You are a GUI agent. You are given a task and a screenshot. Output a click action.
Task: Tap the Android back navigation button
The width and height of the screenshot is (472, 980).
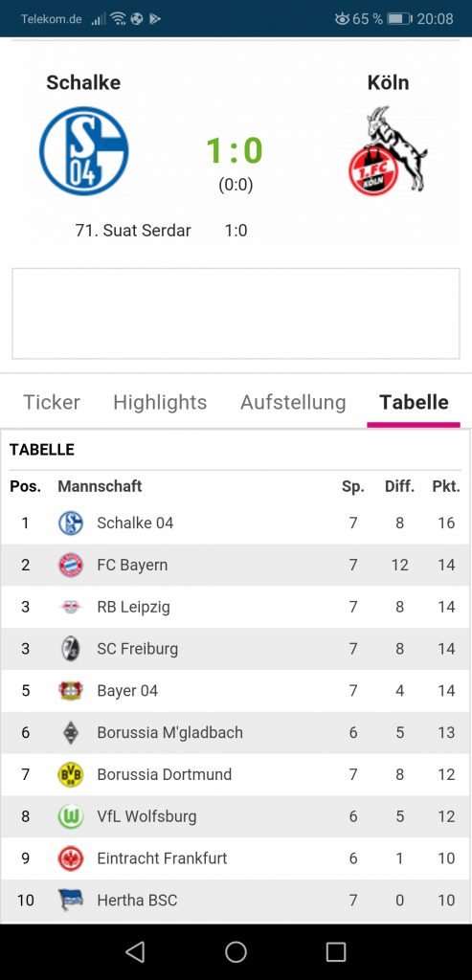134,951
